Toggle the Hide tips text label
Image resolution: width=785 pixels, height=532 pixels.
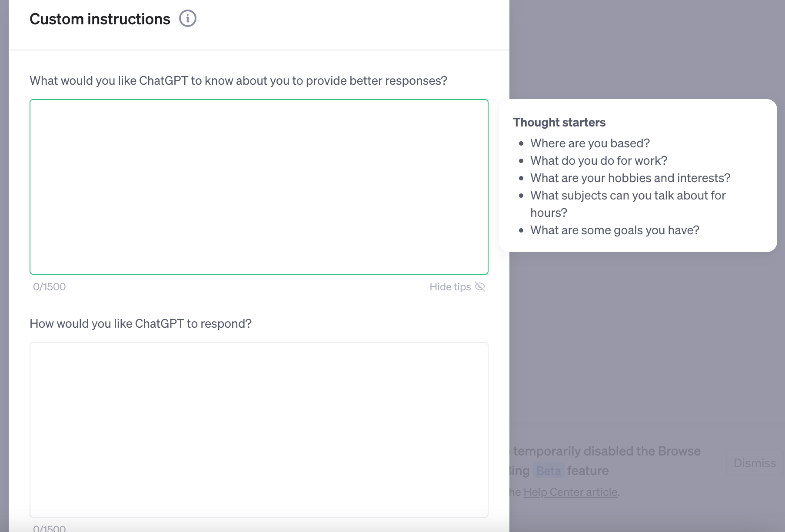click(x=450, y=287)
